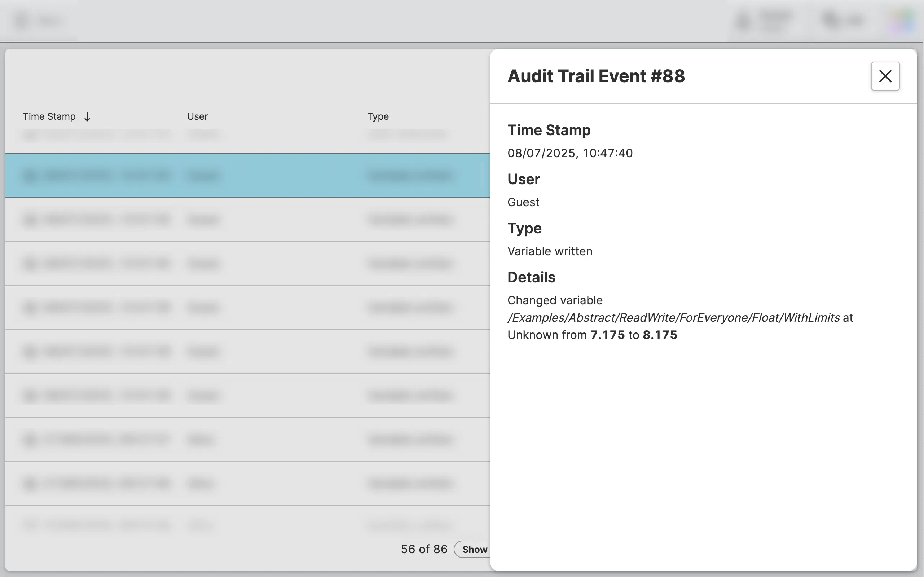
Task: Select the highlighted blue audit event row
Action: click(247, 176)
